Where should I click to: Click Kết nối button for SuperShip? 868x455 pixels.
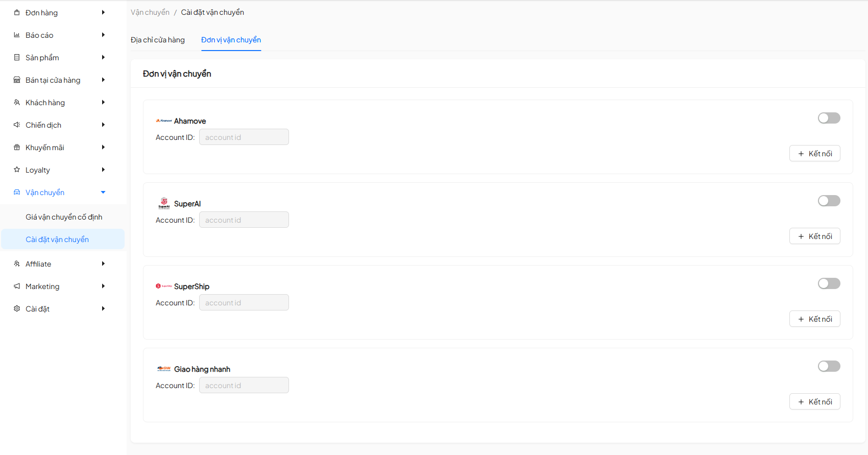(x=814, y=319)
